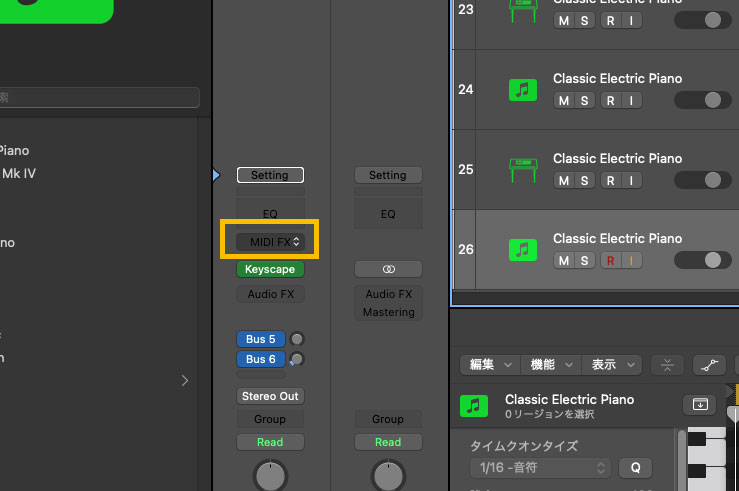Viewport: 739px width, 491px height.
Task: Mute track 24
Action: (564, 100)
